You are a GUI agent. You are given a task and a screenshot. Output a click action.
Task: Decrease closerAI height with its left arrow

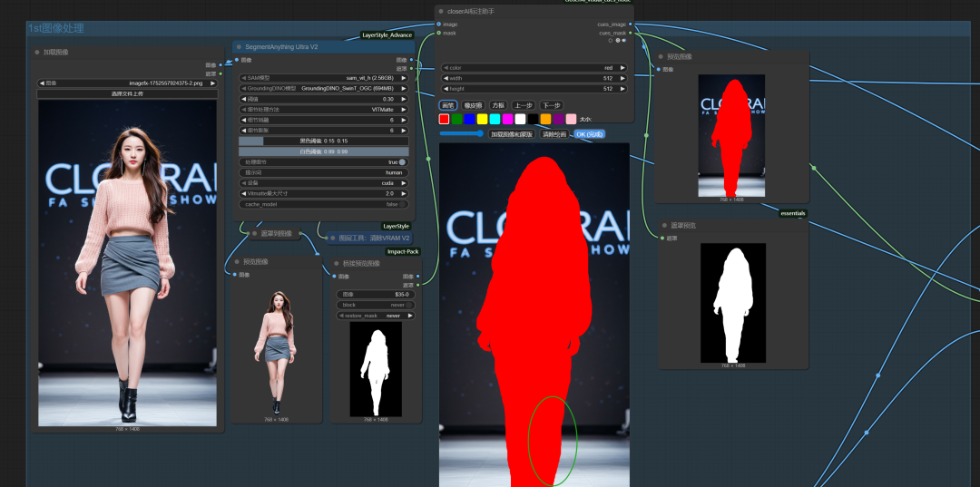445,89
